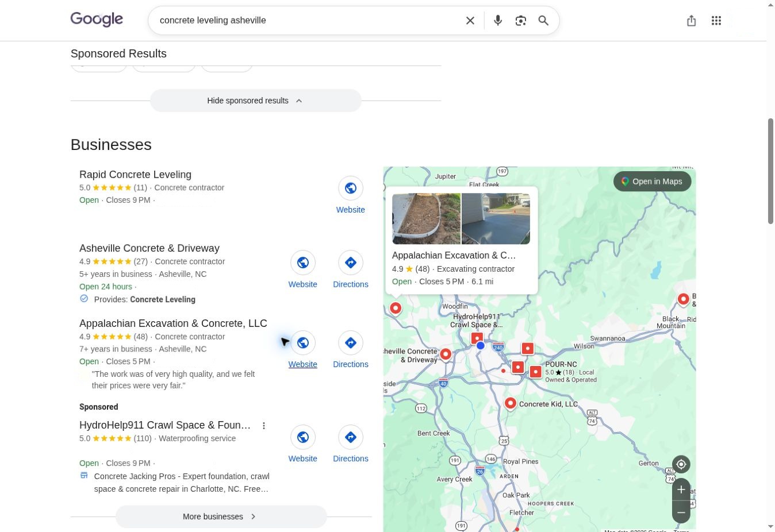The image size is (775, 532).
Task: Select the Black Mountain map pin
Action: click(683, 299)
